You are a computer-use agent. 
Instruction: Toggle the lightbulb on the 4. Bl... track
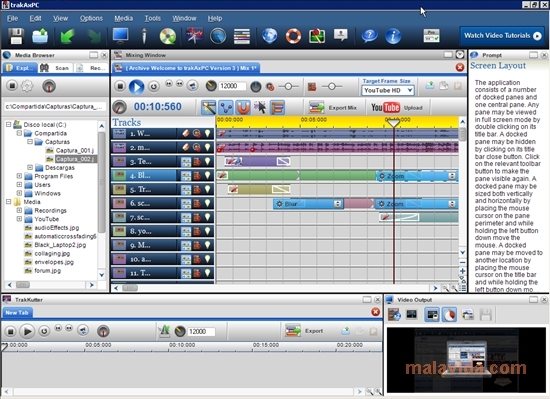coord(208,175)
